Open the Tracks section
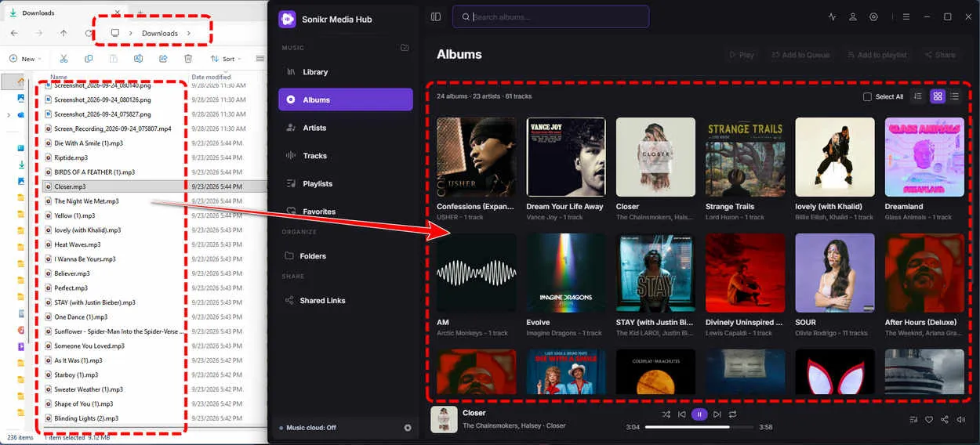980x445 pixels. point(346,156)
